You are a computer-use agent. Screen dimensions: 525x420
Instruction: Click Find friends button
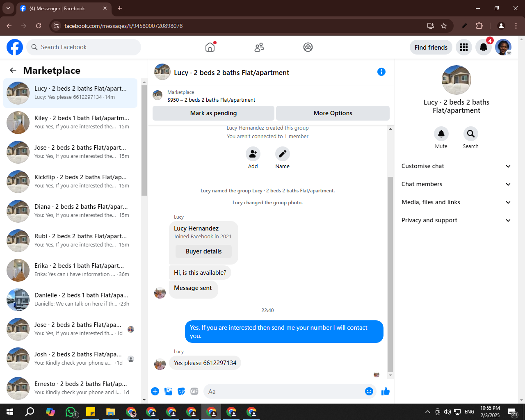point(431,47)
